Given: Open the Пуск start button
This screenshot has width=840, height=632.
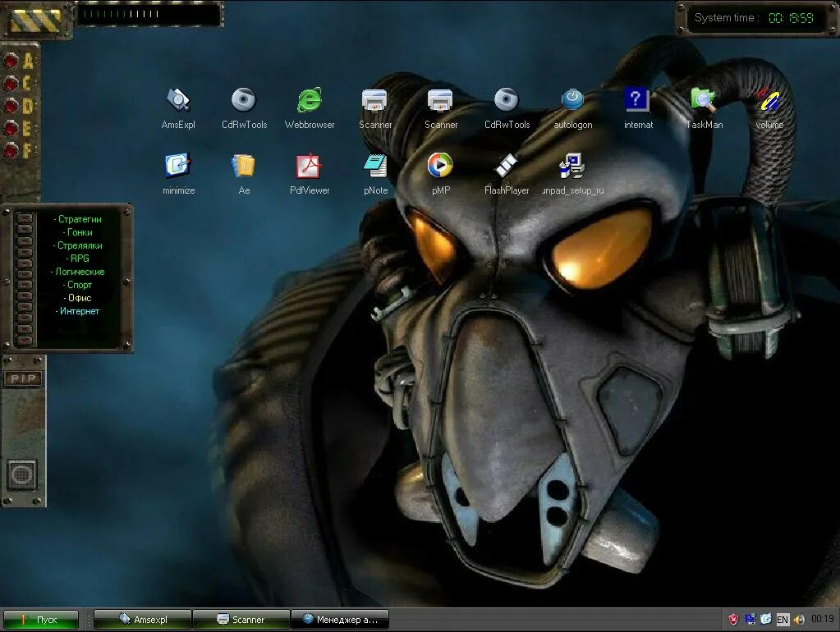Looking at the screenshot, I should [41, 620].
